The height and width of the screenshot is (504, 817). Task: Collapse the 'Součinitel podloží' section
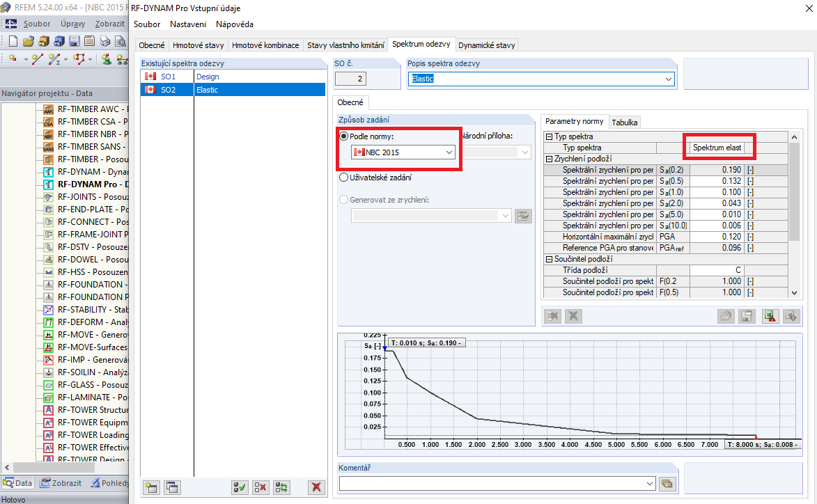click(549, 259)
